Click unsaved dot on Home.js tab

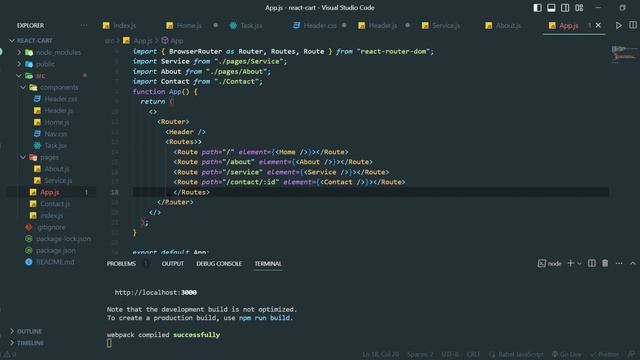pos(216,25)
